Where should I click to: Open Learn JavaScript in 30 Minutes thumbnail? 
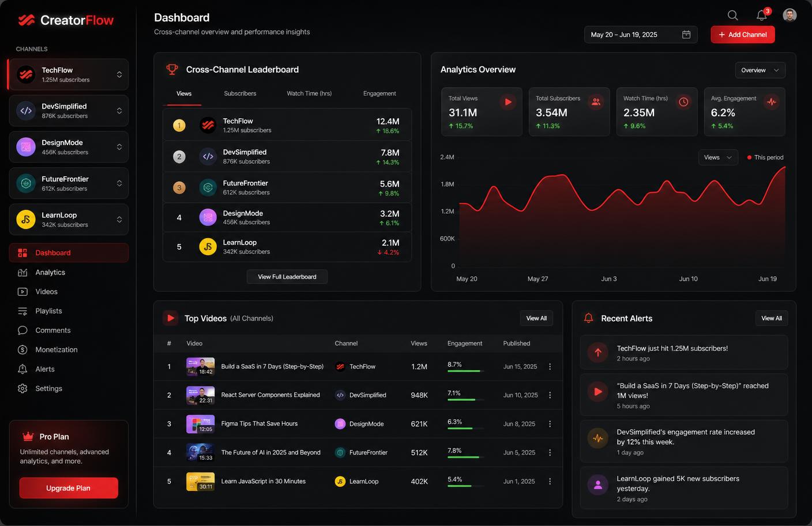click(x=200, y=482)
